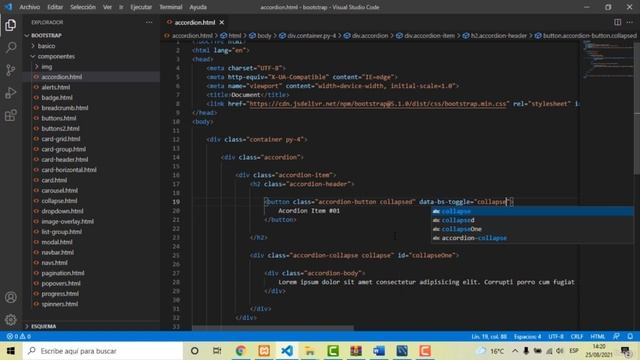Click the code minimap preview
This screenshot has width=640, height=360.
[608, 59]
